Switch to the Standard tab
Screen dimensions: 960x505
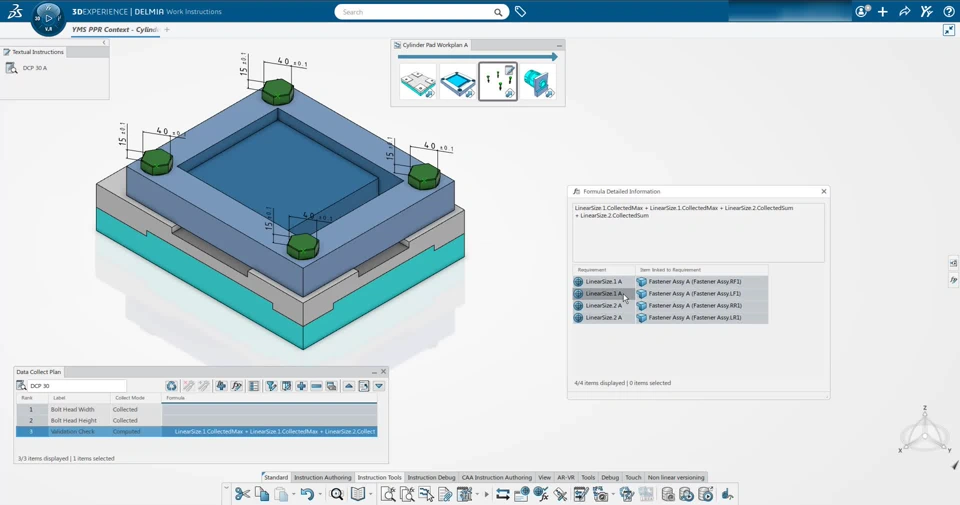tap(276, 477)
